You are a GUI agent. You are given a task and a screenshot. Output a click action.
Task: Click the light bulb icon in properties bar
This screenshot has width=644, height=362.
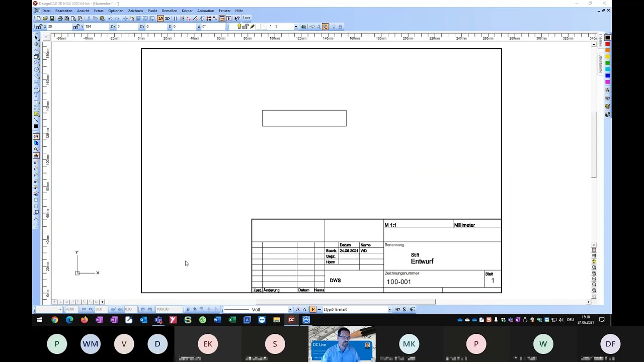pos(239,27)
